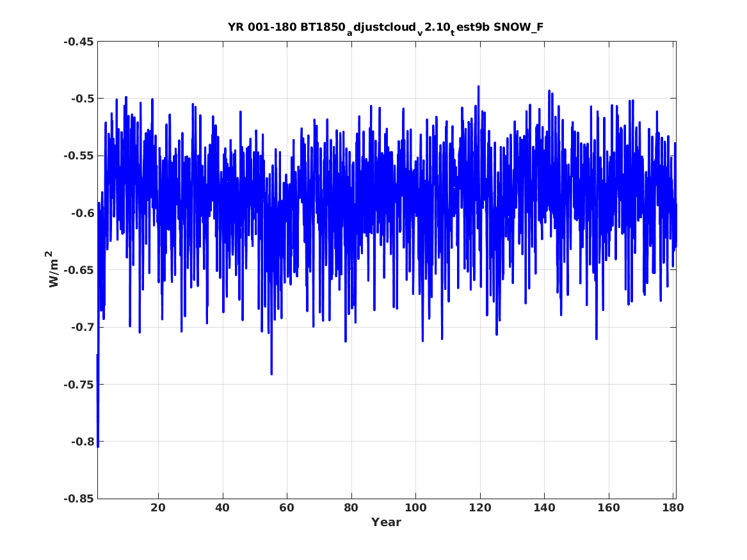Click the -0.45 y-axis tick label

point(79,42)
